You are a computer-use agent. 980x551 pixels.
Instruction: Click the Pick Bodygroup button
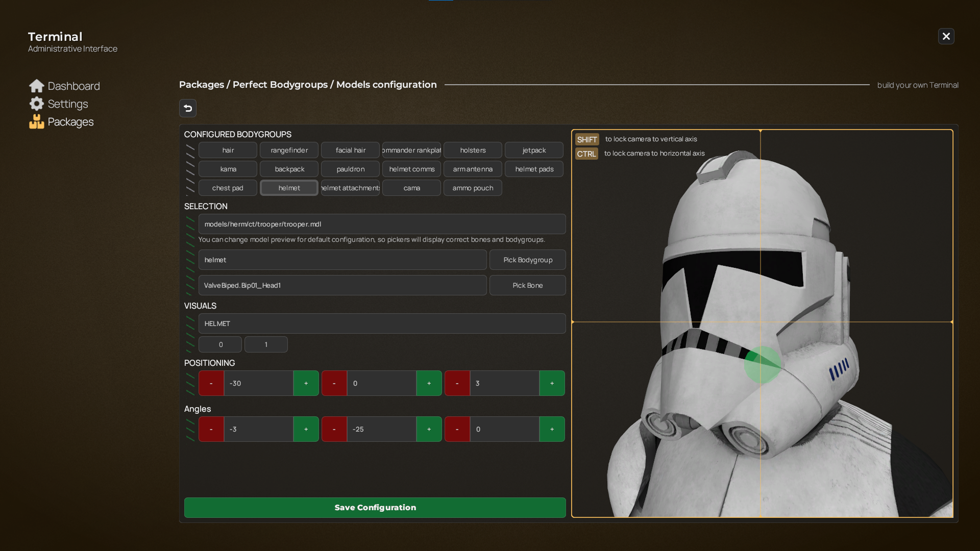point(528,260)
